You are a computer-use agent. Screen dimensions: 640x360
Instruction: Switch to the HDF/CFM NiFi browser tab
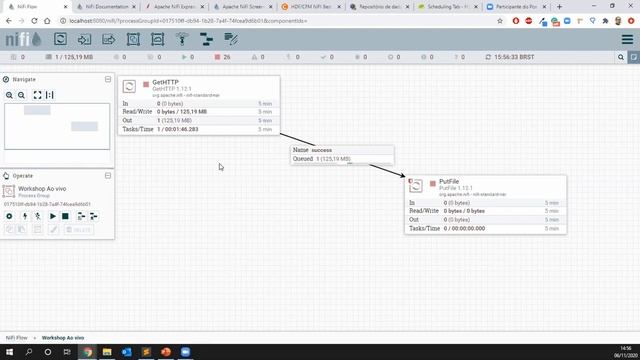(311, 7)
